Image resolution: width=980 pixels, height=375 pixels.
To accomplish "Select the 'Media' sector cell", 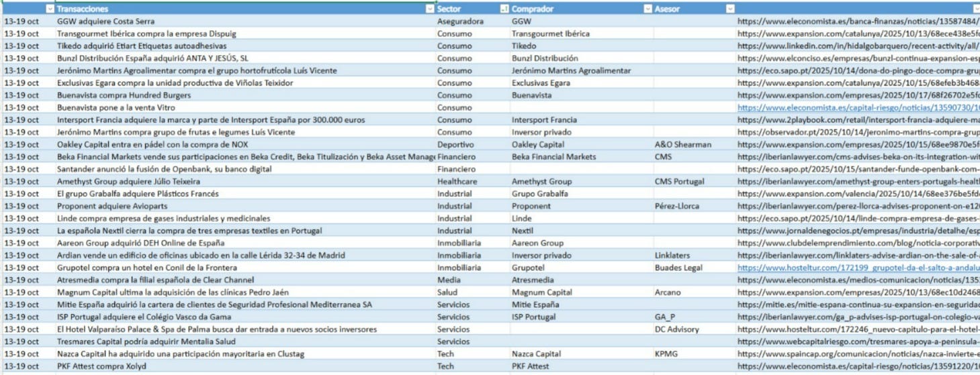I will point(472,280).
